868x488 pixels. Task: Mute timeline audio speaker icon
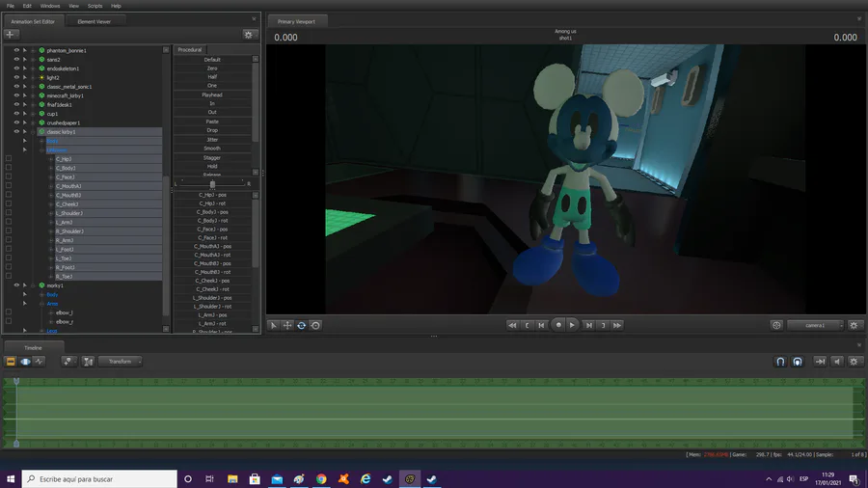pyautogui.click(x=837, y=362)
